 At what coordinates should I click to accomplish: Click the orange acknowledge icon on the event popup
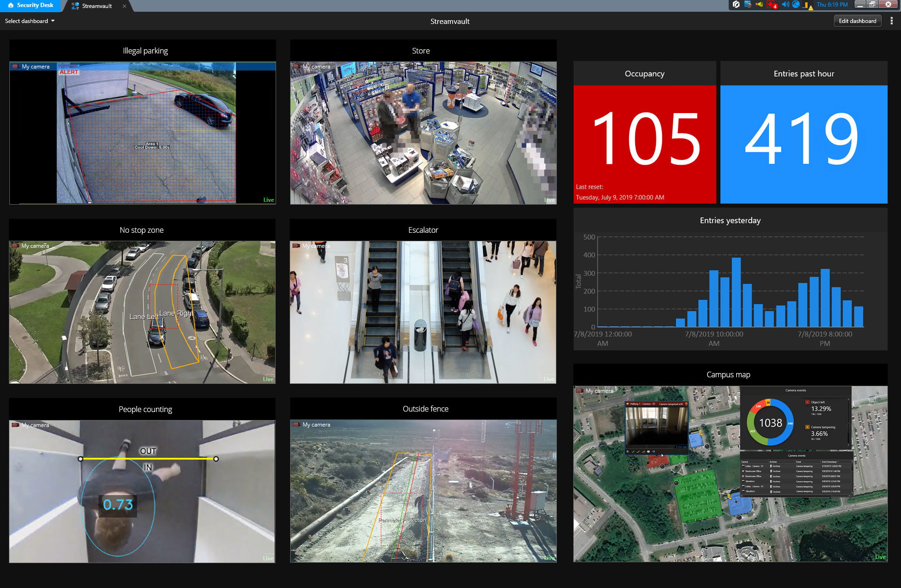tap(638, 452)
